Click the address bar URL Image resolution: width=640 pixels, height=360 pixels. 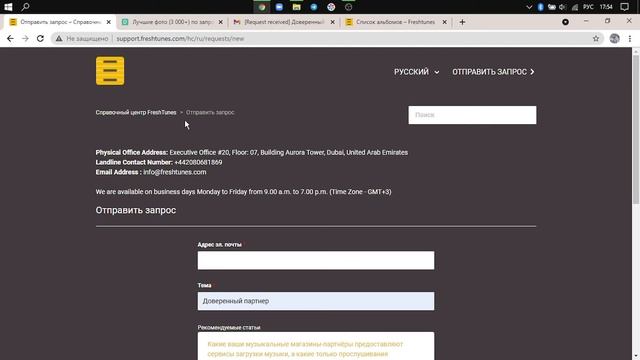pos(180,39)
